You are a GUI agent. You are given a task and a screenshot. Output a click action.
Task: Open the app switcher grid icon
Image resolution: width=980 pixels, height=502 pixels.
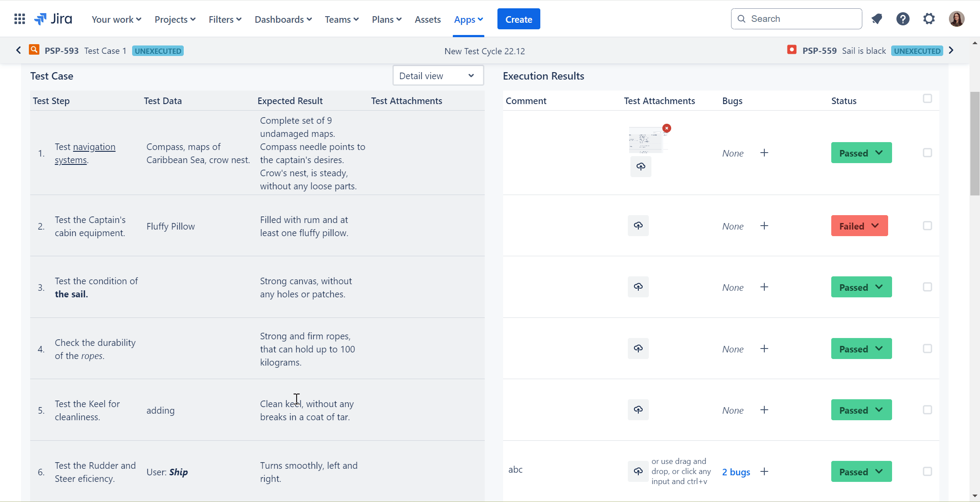[x=19, y=19]
